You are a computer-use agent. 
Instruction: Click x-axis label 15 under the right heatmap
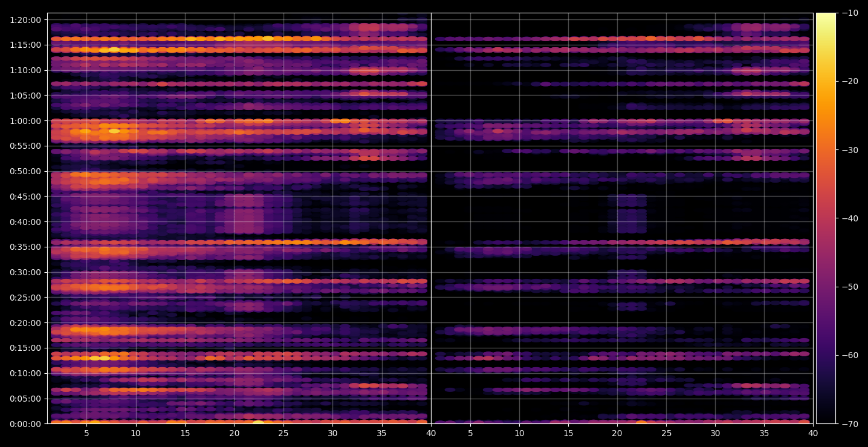tap(568, 433)
